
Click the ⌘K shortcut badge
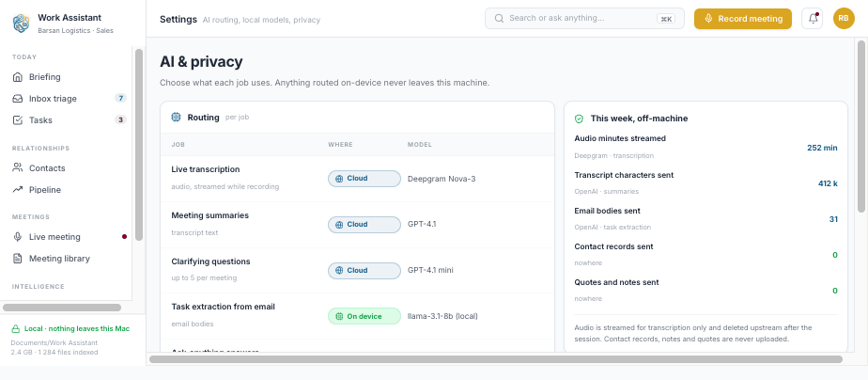(666, 19)
